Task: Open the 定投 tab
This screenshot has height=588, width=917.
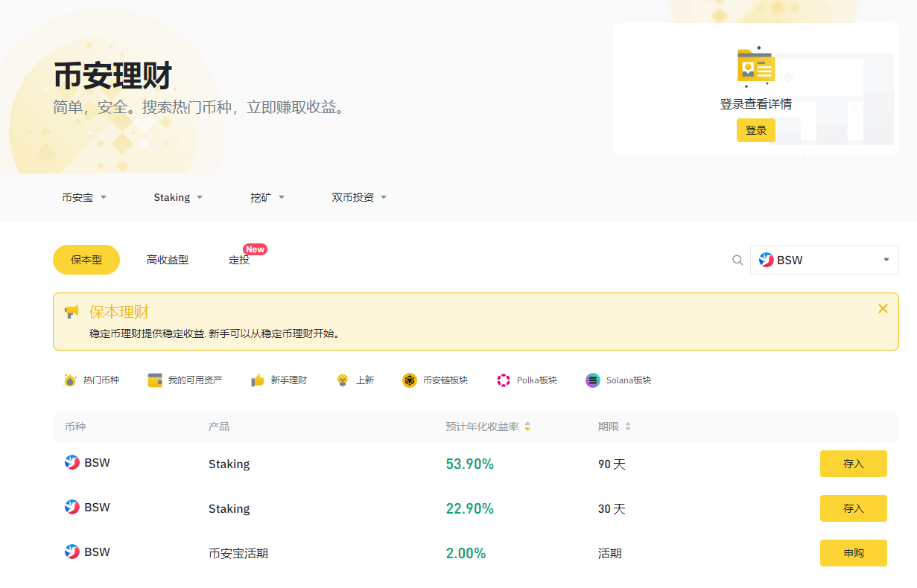Action: [x=239, y=260]
